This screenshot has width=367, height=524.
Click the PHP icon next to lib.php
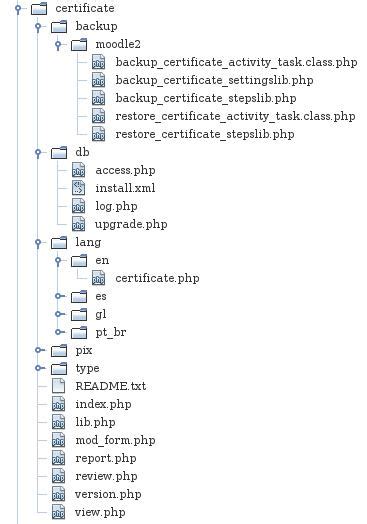tap(58, 422)
